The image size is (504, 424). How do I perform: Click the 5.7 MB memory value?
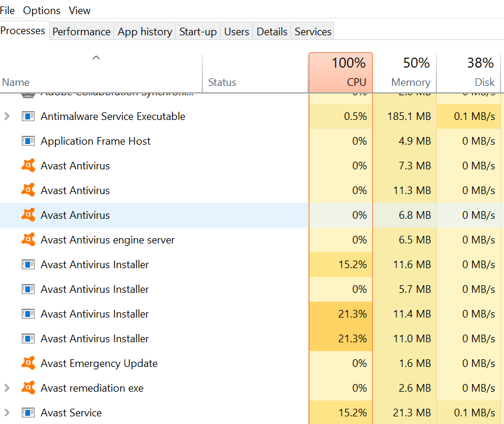tap(415, 289)
